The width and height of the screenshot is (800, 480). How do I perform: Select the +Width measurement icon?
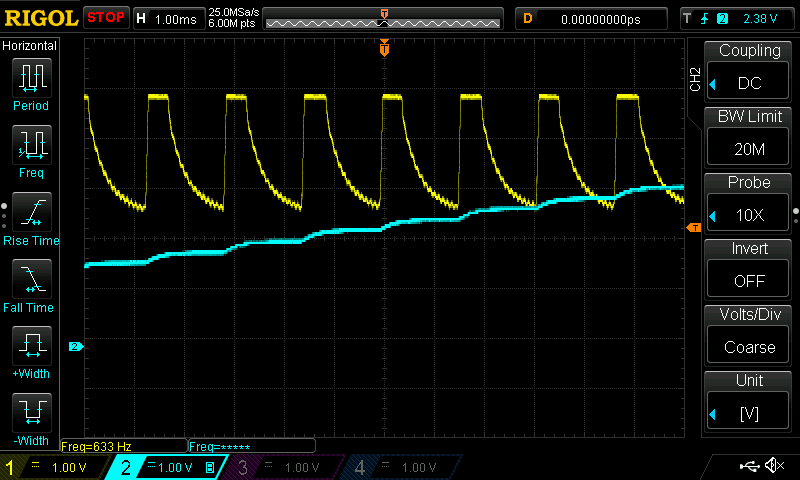point(32,345)
